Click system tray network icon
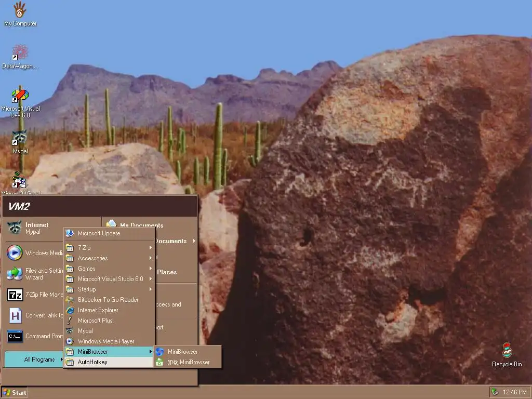This screenshot has width=532, height=399. tap(495, 392)
